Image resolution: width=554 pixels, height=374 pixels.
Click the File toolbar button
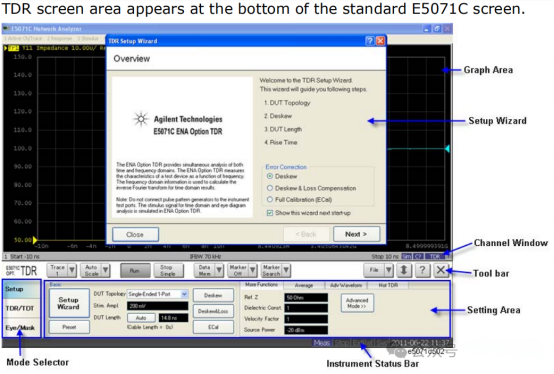coord(374,271)
